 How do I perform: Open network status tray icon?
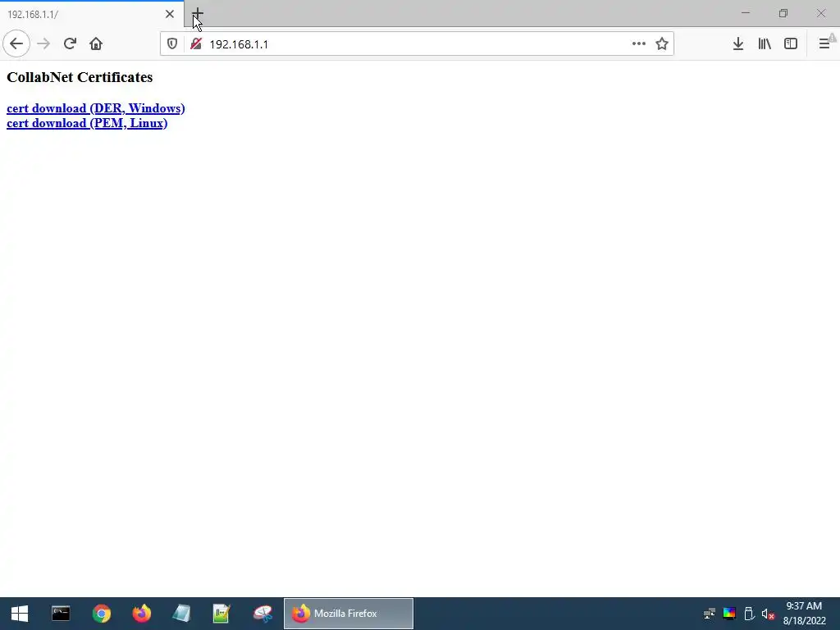pyautogui.click(x=710, y=614)
